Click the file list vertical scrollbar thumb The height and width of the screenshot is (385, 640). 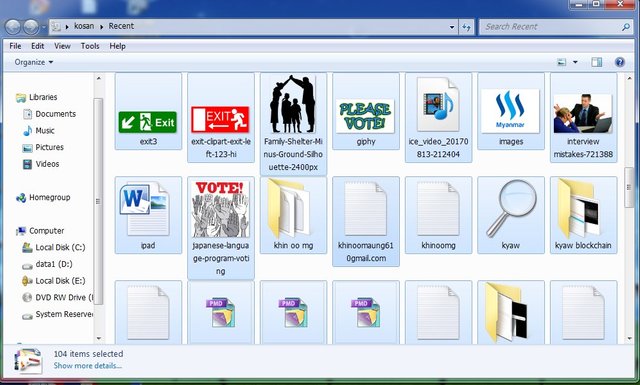click(x=629, y=188)
